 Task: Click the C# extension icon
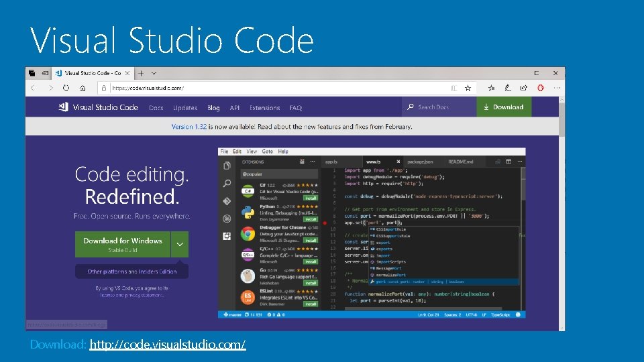pyautogui.click(x=248, y=191)
